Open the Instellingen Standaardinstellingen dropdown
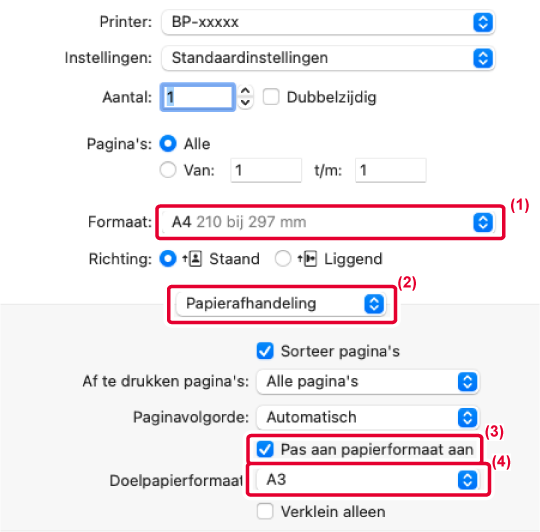Viewport: 540px width, 532px height. [328, 58]
